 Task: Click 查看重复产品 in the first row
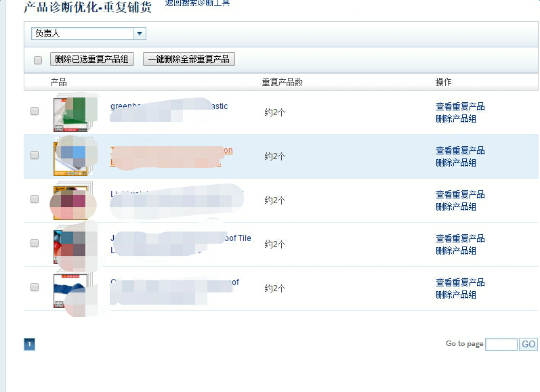pyautogui.click(x=460, y=106)
